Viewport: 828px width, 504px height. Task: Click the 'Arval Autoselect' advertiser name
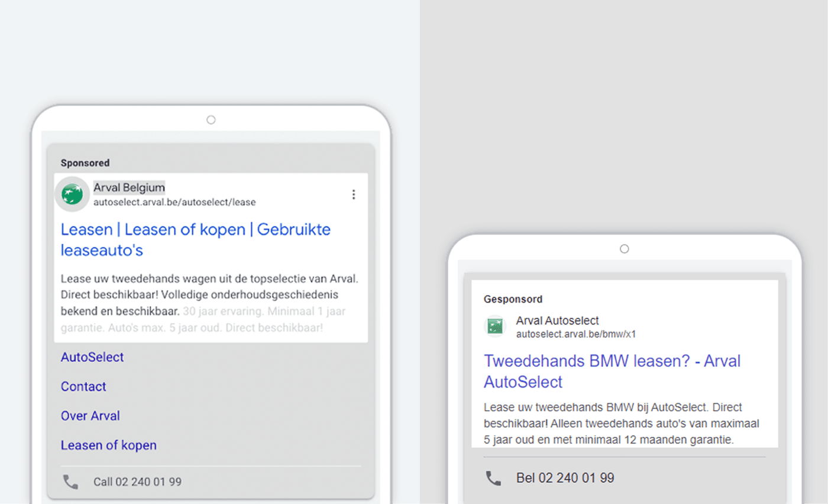click(x=558, y=321)
